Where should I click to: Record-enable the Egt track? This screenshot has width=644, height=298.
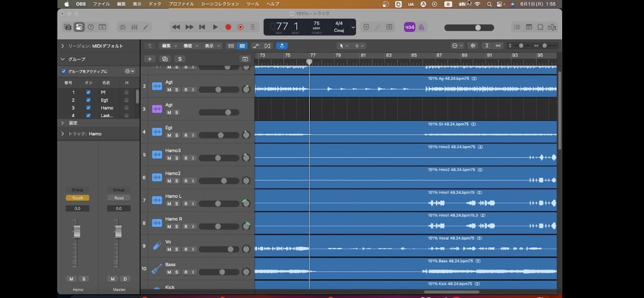(x=185, y=135)
